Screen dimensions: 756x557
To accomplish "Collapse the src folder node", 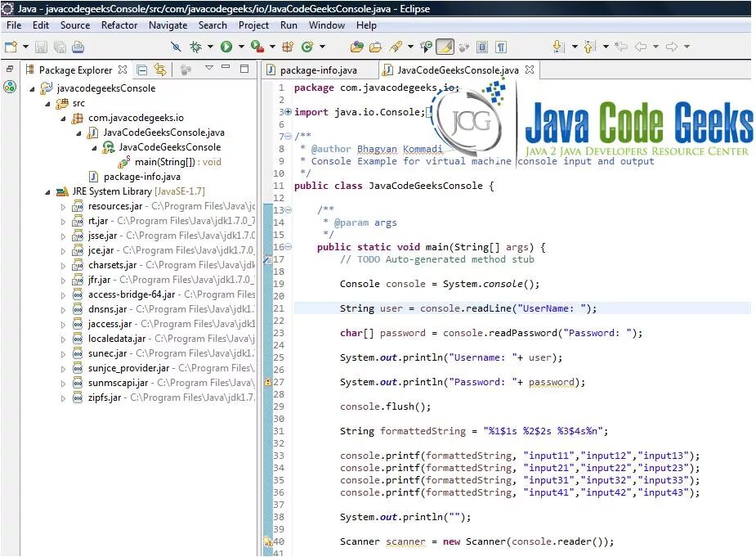I will (47, 104).
